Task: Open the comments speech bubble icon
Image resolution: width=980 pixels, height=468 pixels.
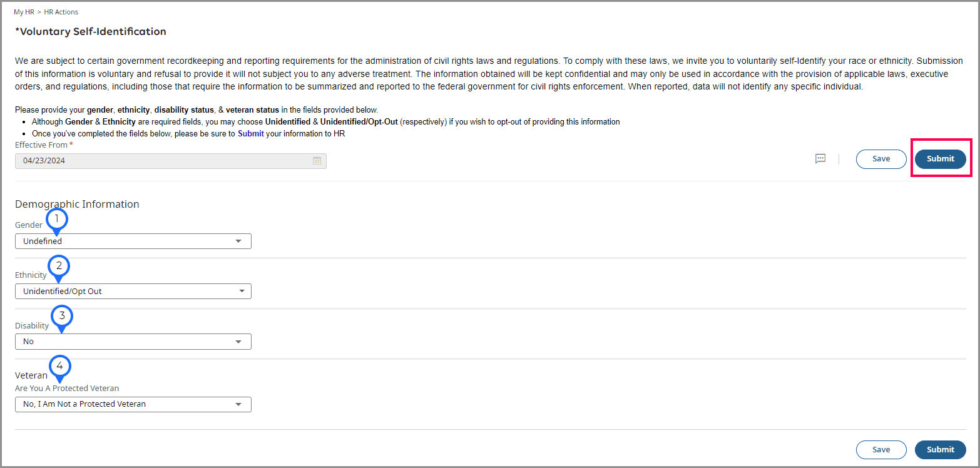Action: (820, 159)
